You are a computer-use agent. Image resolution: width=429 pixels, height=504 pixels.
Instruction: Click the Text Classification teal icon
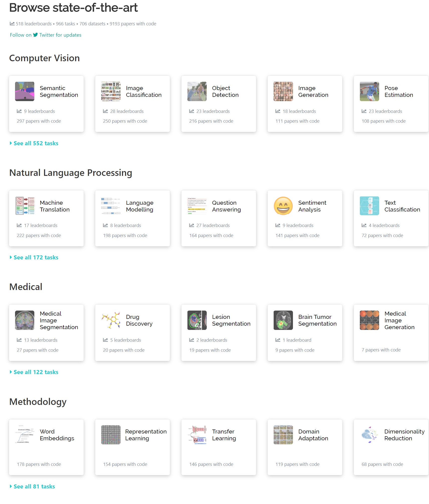click(x=369, y=206)
